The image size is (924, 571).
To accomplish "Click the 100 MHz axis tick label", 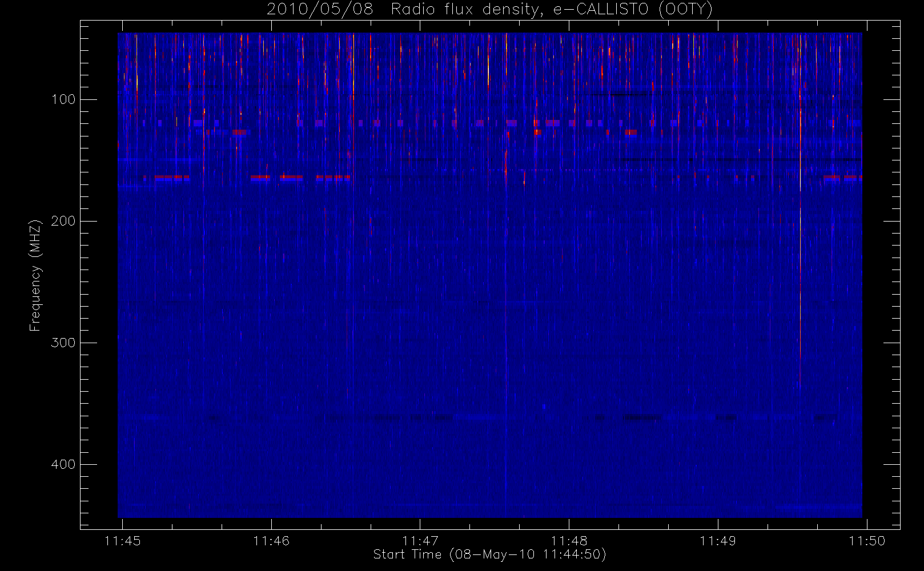I will point(63,99).
